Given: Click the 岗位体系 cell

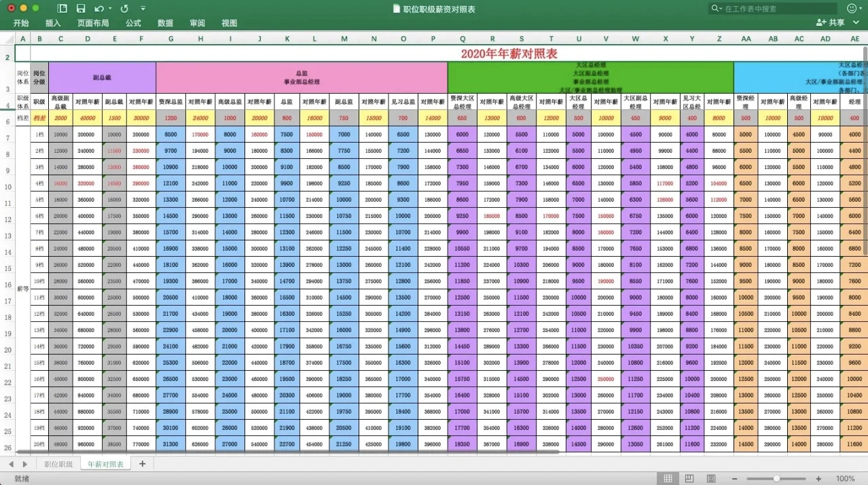Looking at the screenshot, I should click(x=22, y=78).
